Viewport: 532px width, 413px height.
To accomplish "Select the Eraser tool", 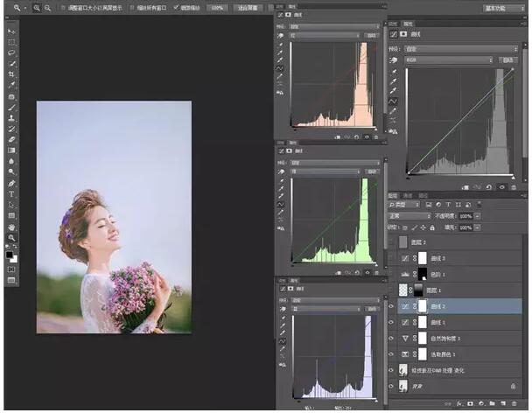I will point(12,139).
